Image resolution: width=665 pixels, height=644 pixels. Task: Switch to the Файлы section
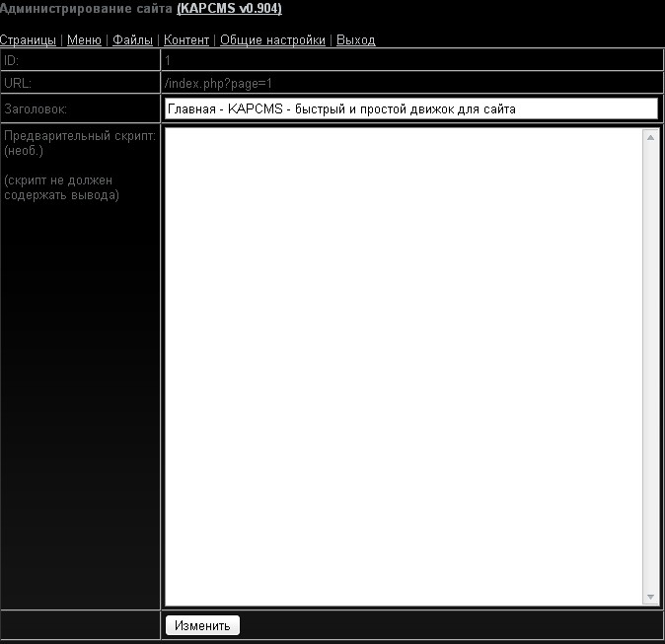click(x=132, y=39)
